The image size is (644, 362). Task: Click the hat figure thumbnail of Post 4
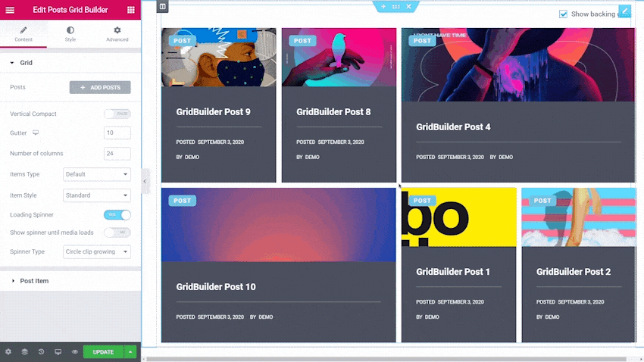518,65
